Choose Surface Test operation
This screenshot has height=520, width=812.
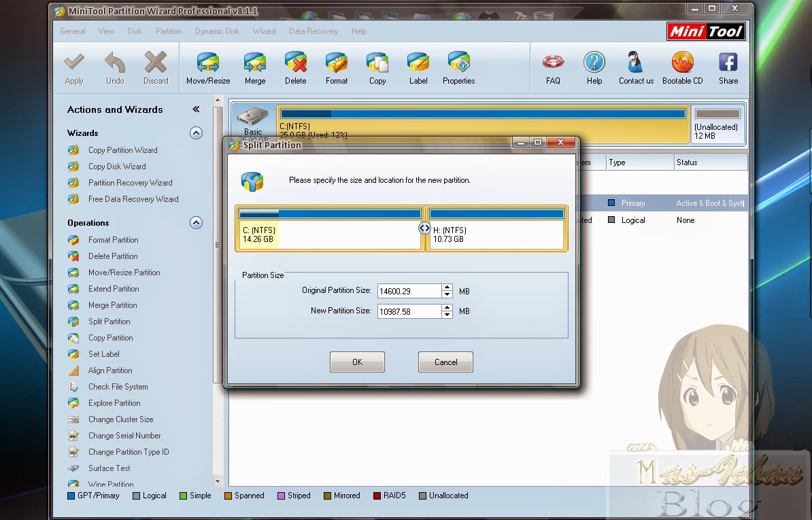[109, 468]
